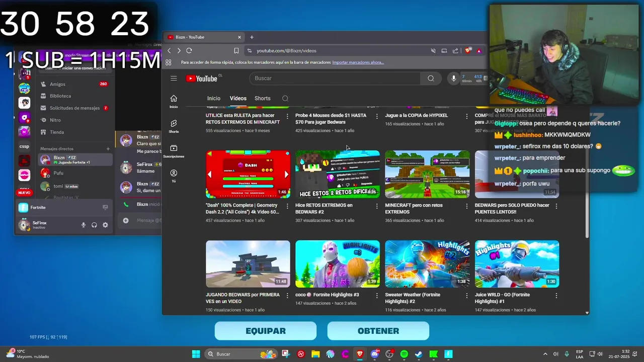This screenshot has width=644, height=362.
Task: Open Steam from the taskbar
Action: pos(419,354)
